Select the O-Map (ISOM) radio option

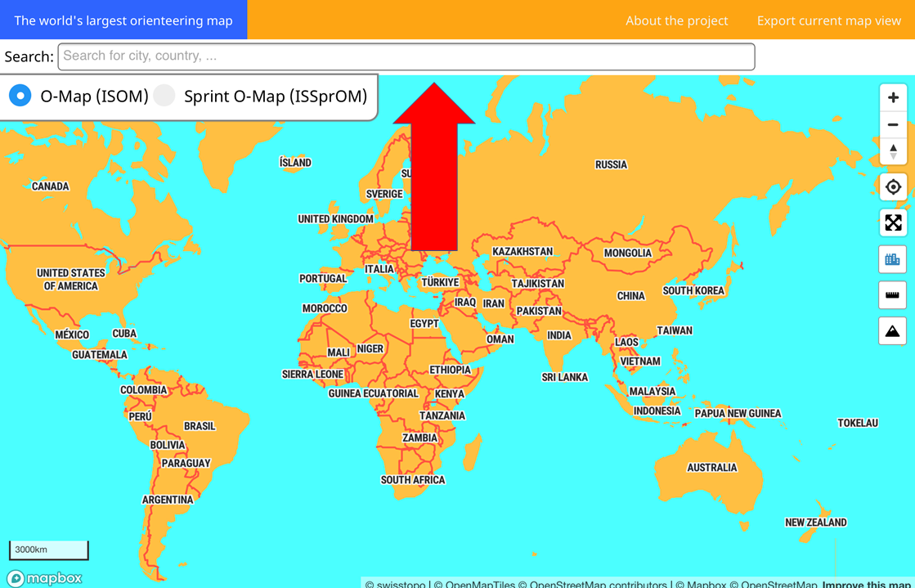[x=20, y=96]
